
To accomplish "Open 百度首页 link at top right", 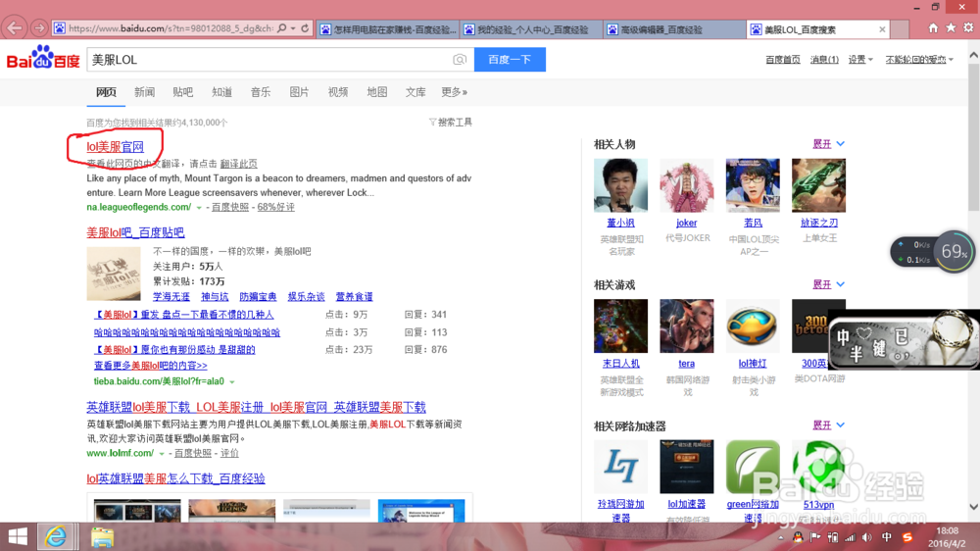I will (x=782, y=60).
